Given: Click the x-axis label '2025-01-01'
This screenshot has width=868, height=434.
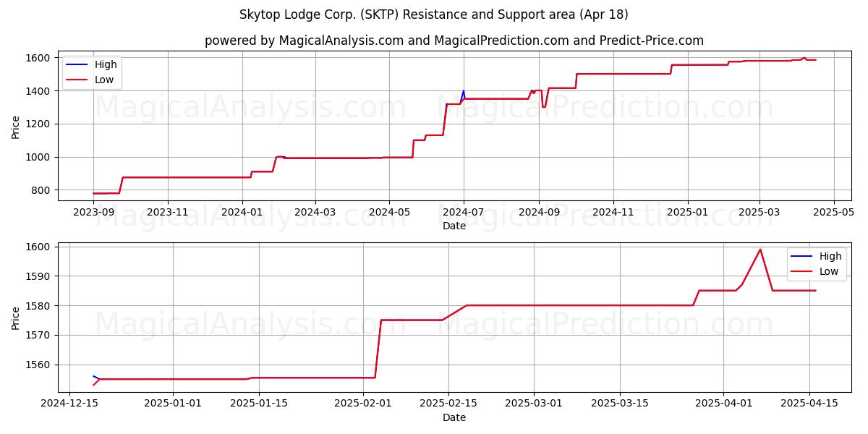Looking at the screenshot, I should click(x=174, y=404).
